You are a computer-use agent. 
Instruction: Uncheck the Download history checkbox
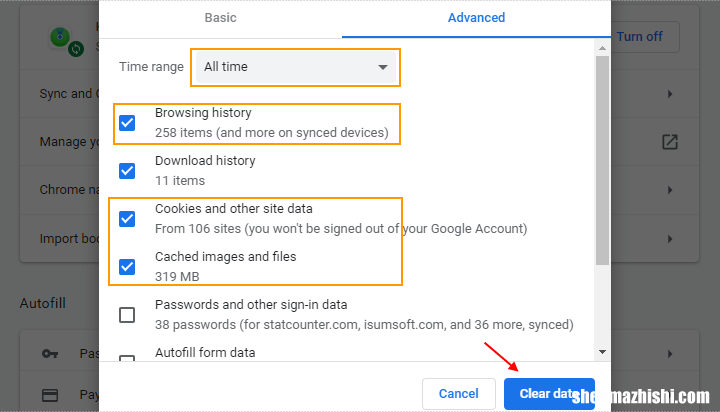point(127,171)
